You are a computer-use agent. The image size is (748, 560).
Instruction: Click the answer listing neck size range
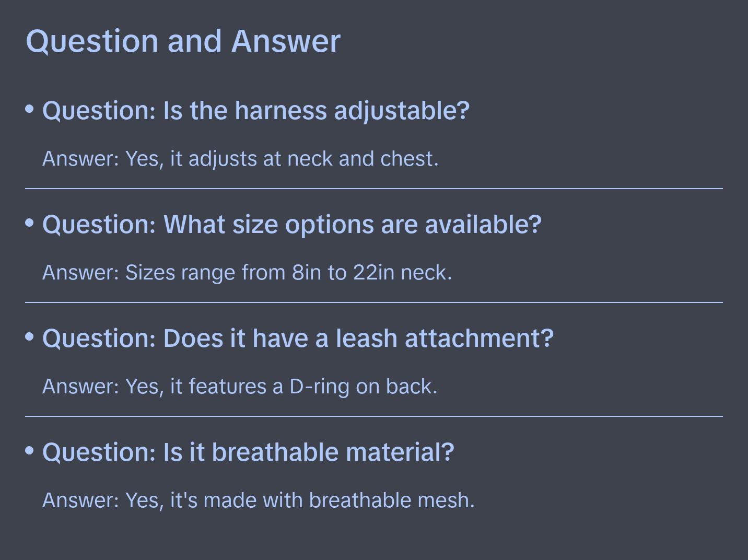(247, 273)
